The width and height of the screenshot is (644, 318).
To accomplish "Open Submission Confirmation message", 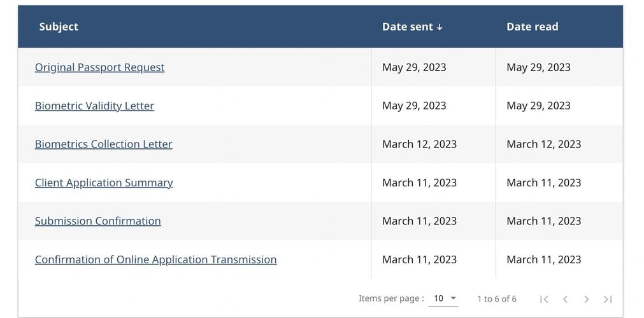I will click(97, 221).
